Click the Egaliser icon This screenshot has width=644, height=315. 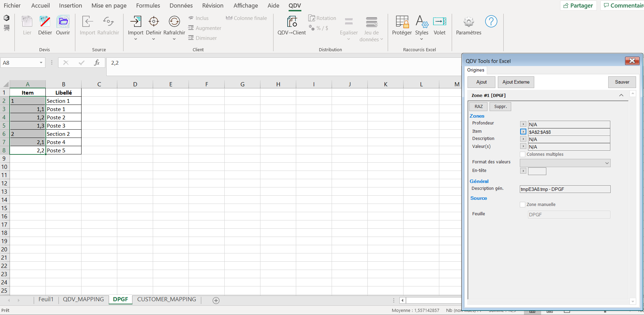click(x=349, y=22)
